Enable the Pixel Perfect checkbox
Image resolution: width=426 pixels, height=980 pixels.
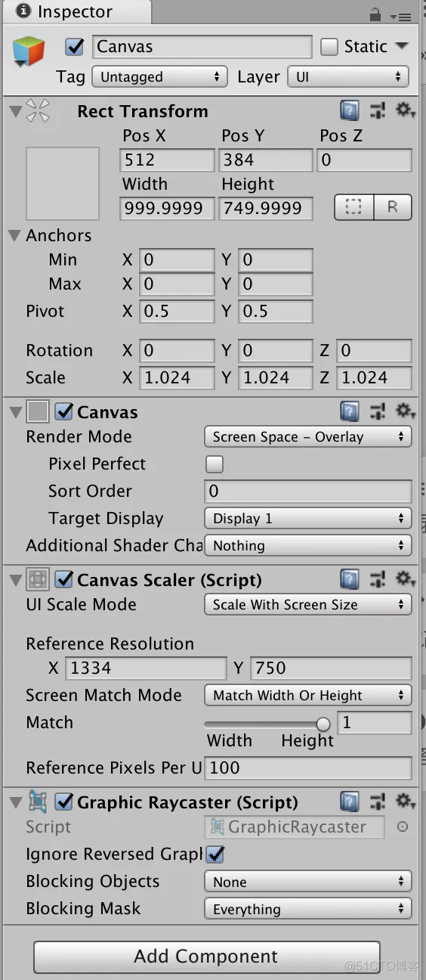pyautogui.click(x=215, y=464)
